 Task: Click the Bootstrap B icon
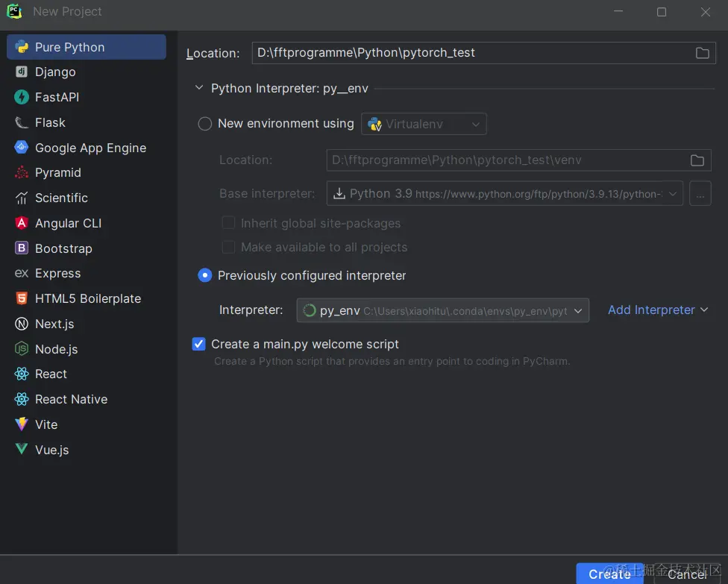[22, 248]
